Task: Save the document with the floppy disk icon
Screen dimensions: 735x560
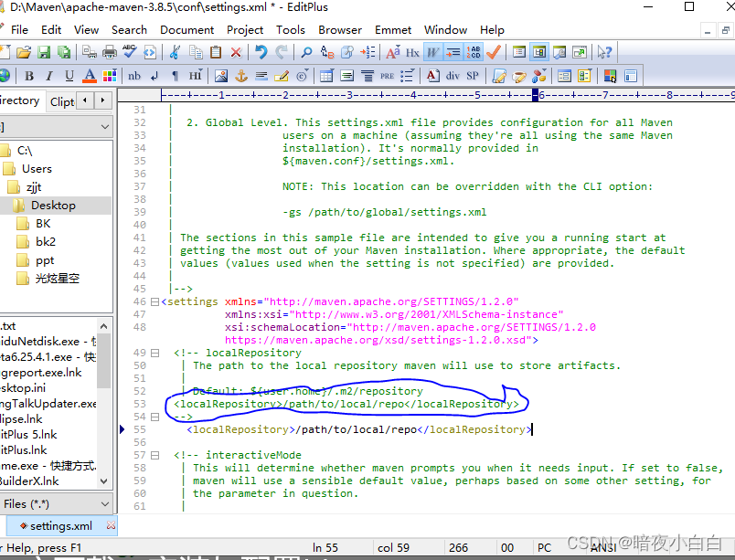Action: [44, 52]
